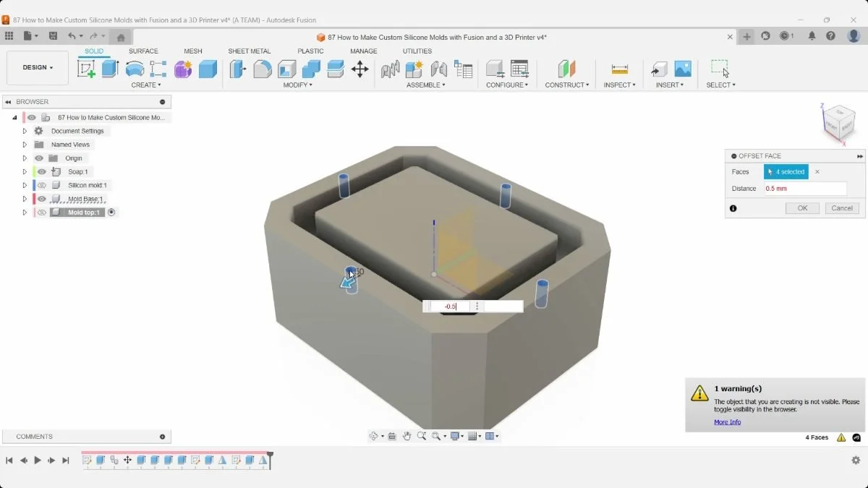Open the DESIGN workspace dropdown
The width and height of the screenshot is (868, 488).
38,68
